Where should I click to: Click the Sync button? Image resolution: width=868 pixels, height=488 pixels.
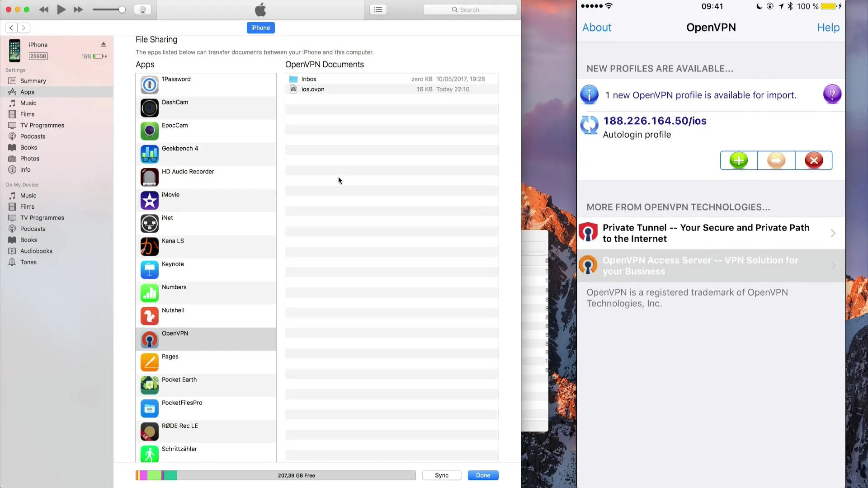point(442,475)
